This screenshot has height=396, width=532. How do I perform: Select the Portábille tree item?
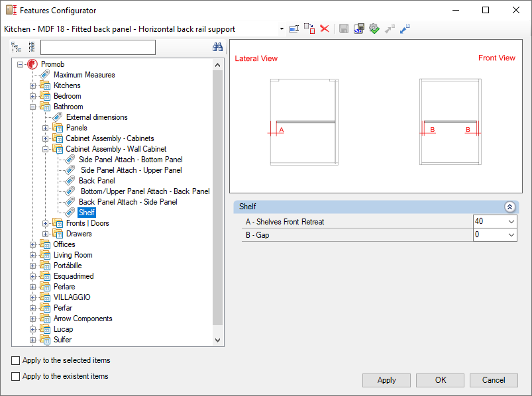pos(68,266)
